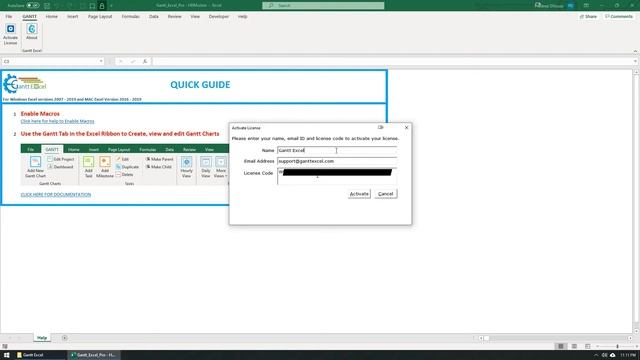
Task: Click the Share button
Action: tap(588, 17)
